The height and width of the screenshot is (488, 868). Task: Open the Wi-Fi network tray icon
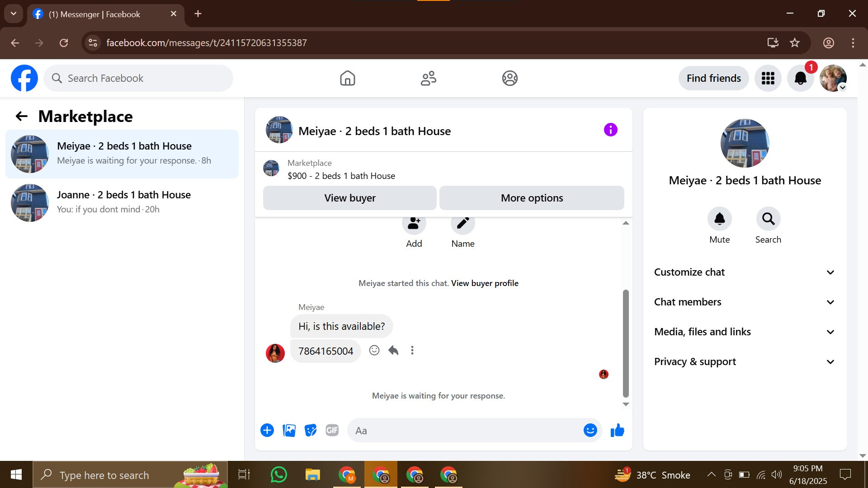point(761,474)
